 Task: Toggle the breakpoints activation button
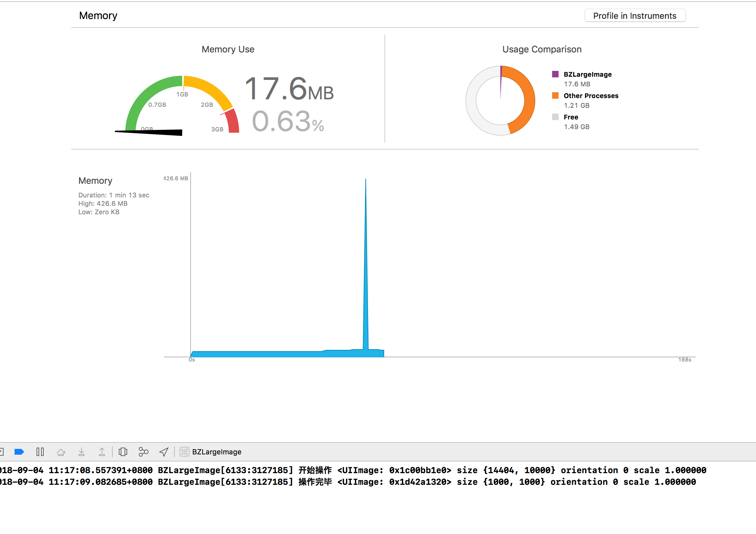(x=19, y=452)
